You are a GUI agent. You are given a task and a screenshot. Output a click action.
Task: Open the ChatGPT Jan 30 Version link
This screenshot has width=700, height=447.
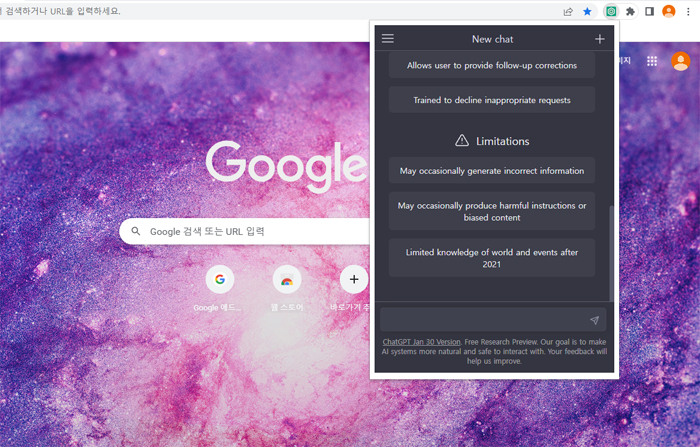pos(421,342)
